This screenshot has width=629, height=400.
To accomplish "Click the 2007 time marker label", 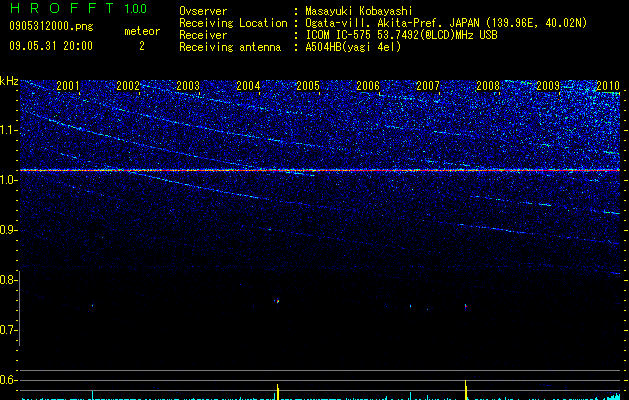I will pos(428,85).
